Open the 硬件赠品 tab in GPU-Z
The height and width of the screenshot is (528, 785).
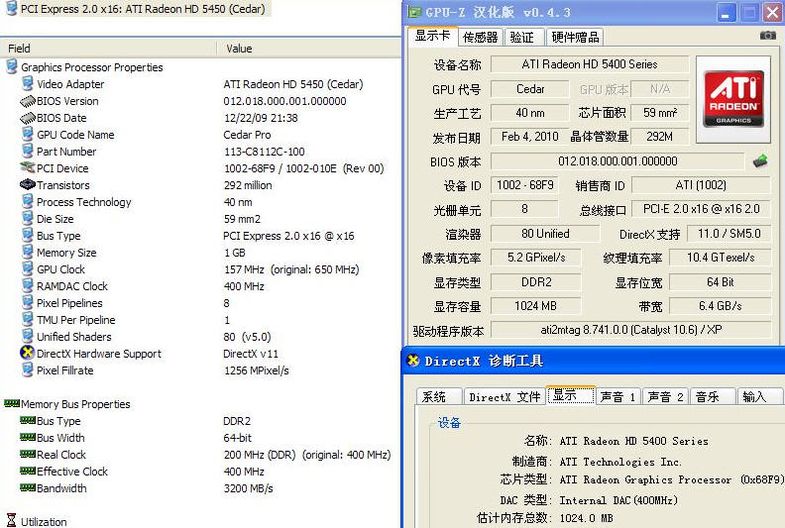[x=575, y=38]
